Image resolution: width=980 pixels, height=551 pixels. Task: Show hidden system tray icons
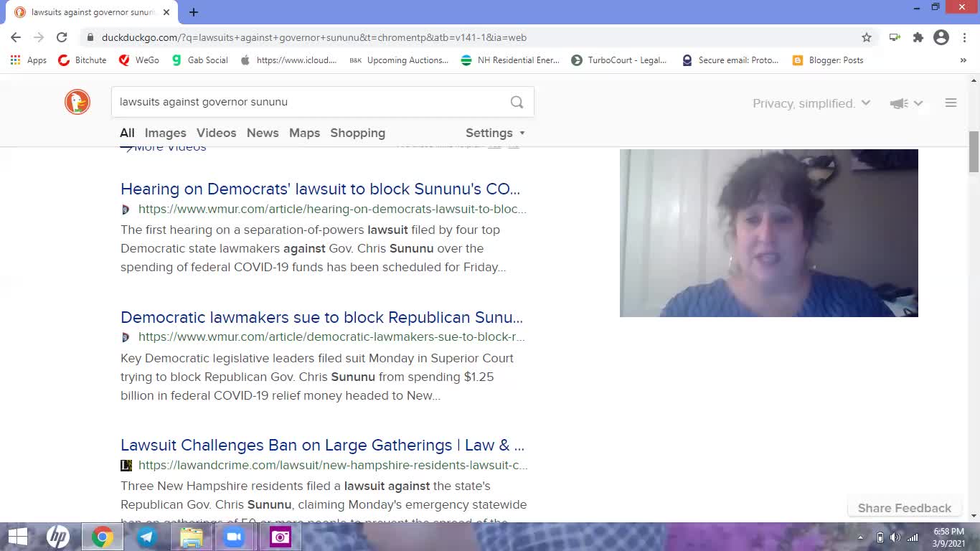click(x=861, y=537)
